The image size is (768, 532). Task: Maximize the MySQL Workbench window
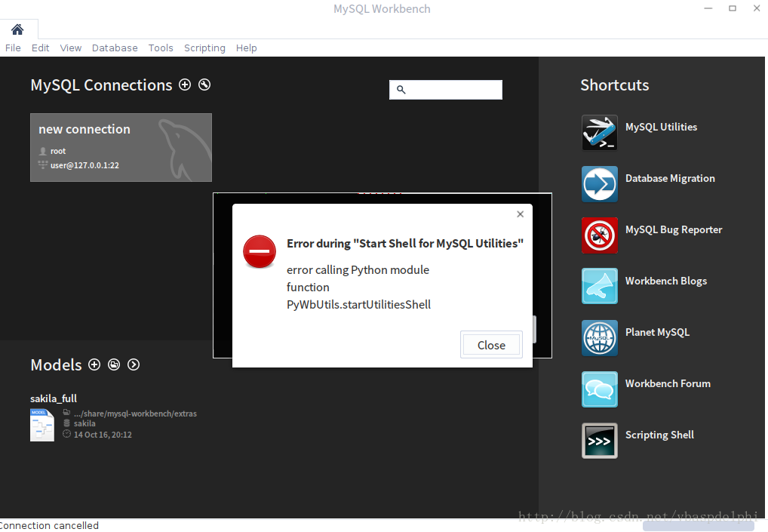click(x=733, y=8)
